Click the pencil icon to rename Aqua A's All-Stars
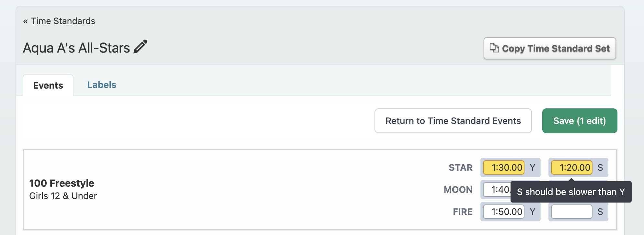Screen dimensions: 644x235 point(140,47)
